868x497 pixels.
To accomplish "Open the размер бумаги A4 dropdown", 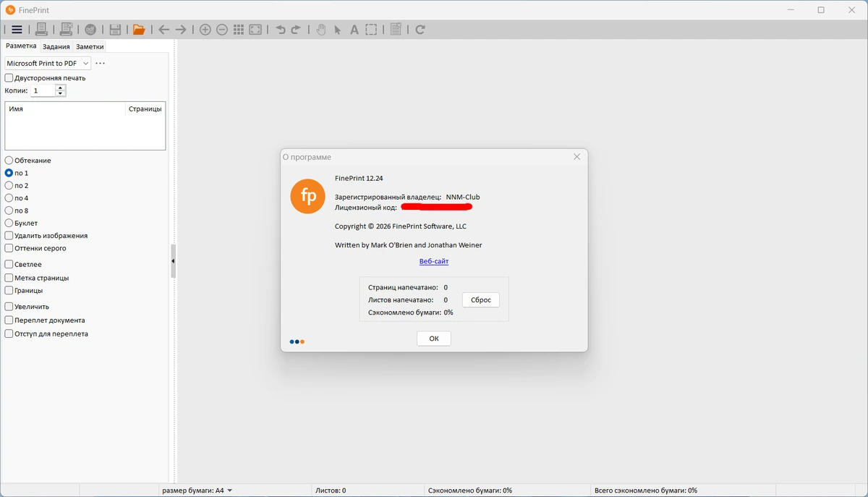I will [197, 490].
